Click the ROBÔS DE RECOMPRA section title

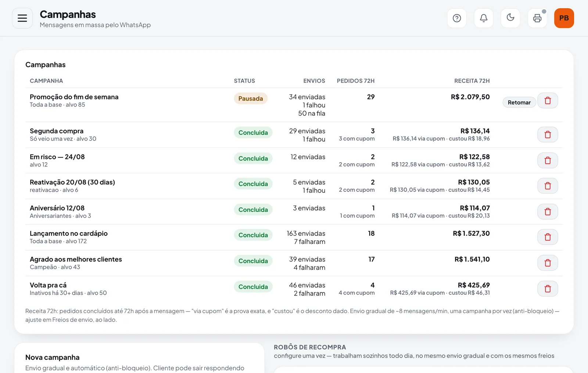coord(310,347)
